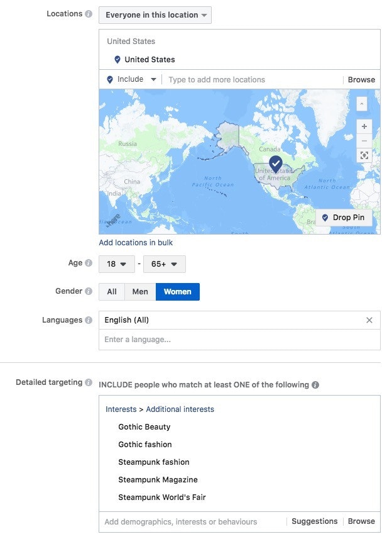This screenshot has width=392, height=539.
Task: Click the Gender info icon
Action: click(89, 291)
